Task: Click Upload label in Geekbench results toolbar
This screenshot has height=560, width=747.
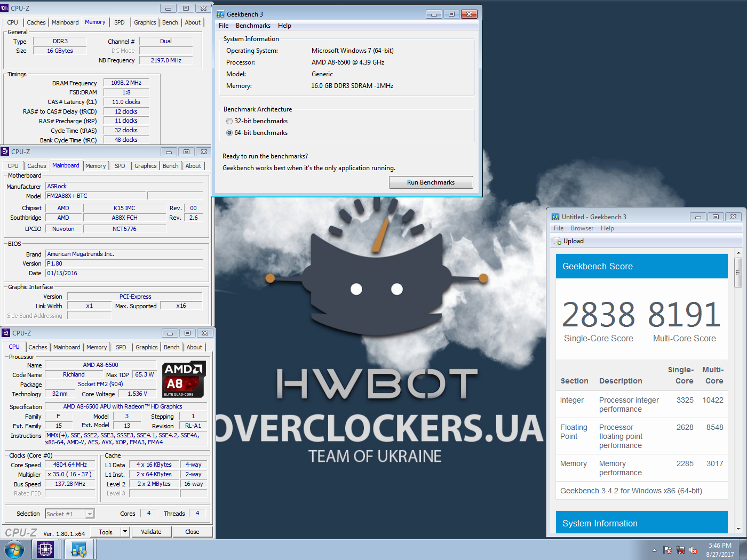Action: click(x=574, y=241)
